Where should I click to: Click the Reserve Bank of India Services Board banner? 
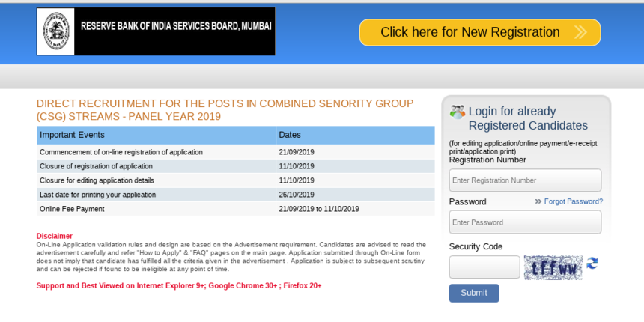pos(156,31)
